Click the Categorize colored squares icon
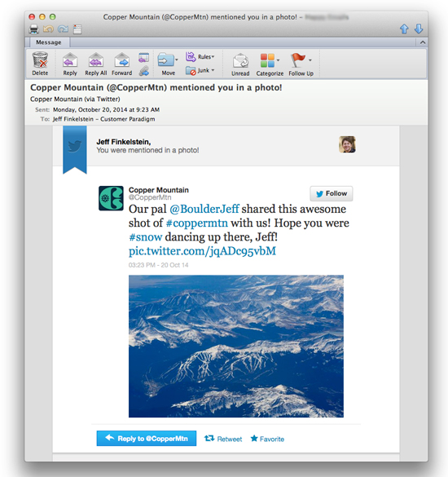 (267, 60)
